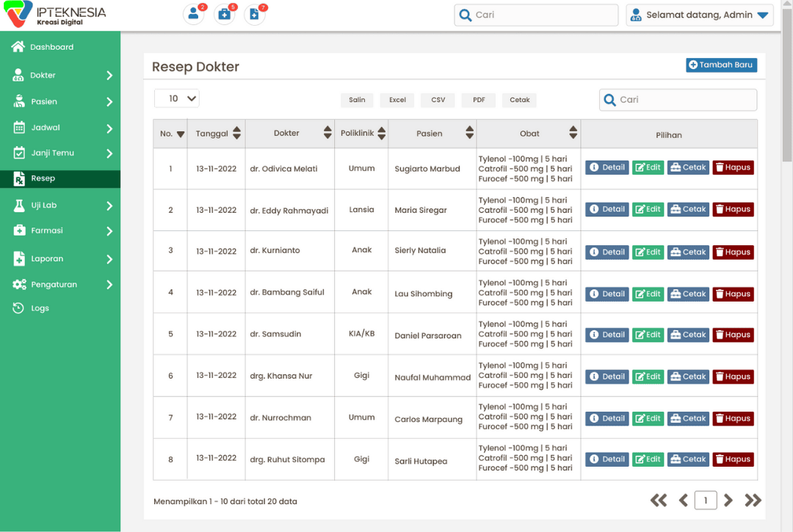Open the medical kit icon with badge 5
The height and width of the screenshot is (532, 793).
click(x=224, y=14)
